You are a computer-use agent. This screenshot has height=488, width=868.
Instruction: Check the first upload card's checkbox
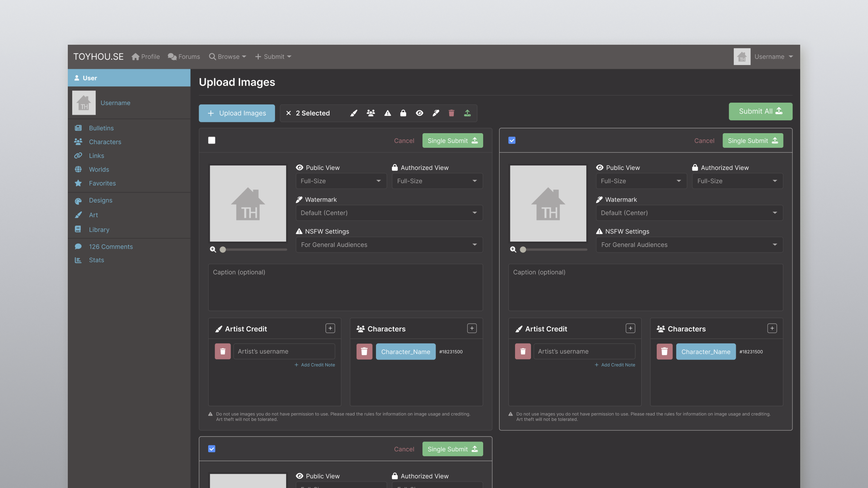(212, 140)
